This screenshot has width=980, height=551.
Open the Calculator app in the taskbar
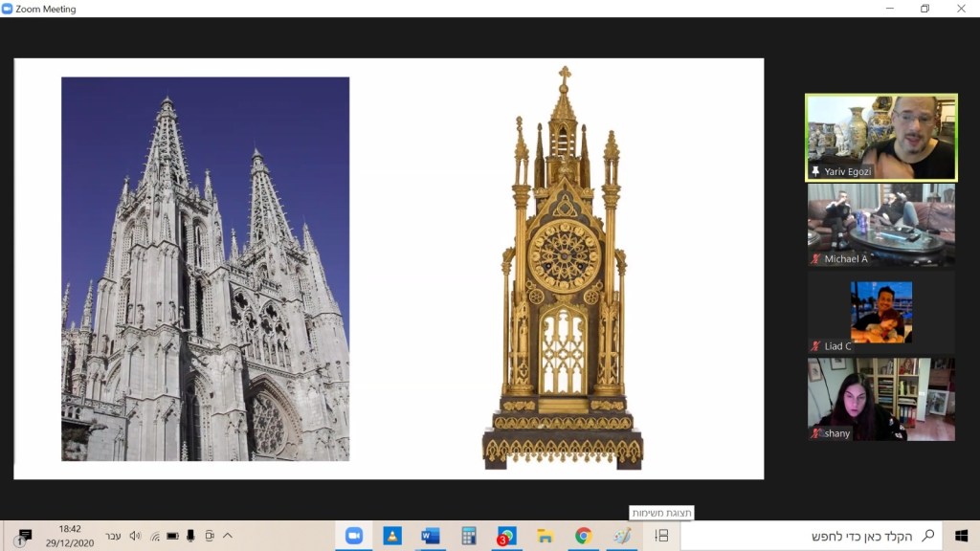click(x=469, y=536)
